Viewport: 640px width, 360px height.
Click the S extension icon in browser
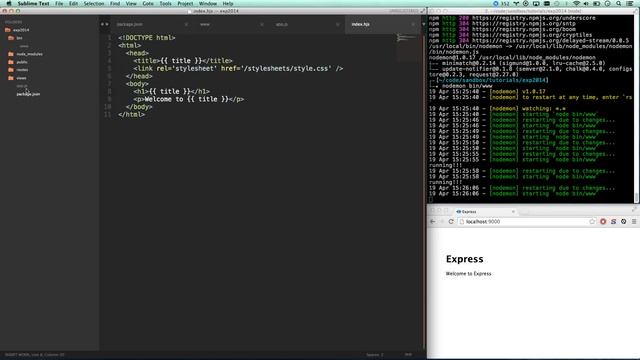pos(613,222)
